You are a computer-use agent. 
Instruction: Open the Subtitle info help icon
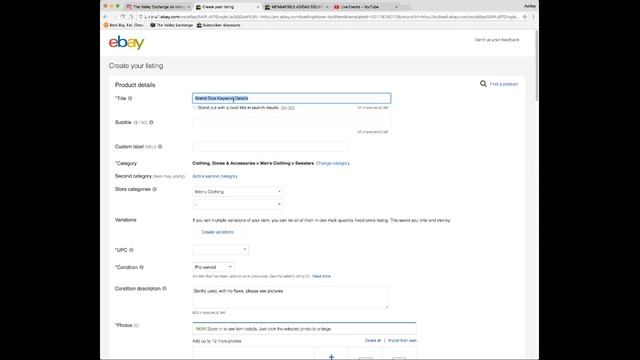pos(151,122)
